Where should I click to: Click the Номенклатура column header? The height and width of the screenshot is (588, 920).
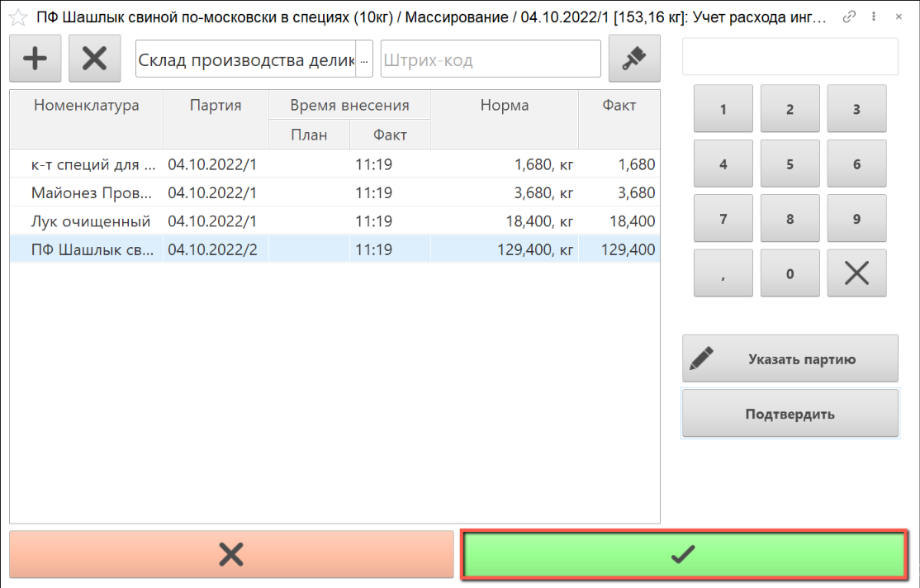click(86, 106)
